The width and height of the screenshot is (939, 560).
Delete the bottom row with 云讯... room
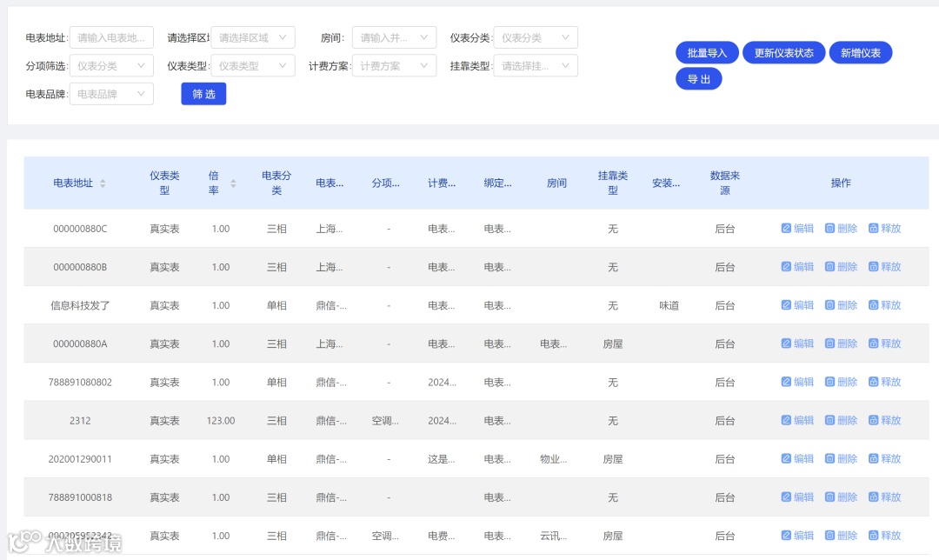841,535
